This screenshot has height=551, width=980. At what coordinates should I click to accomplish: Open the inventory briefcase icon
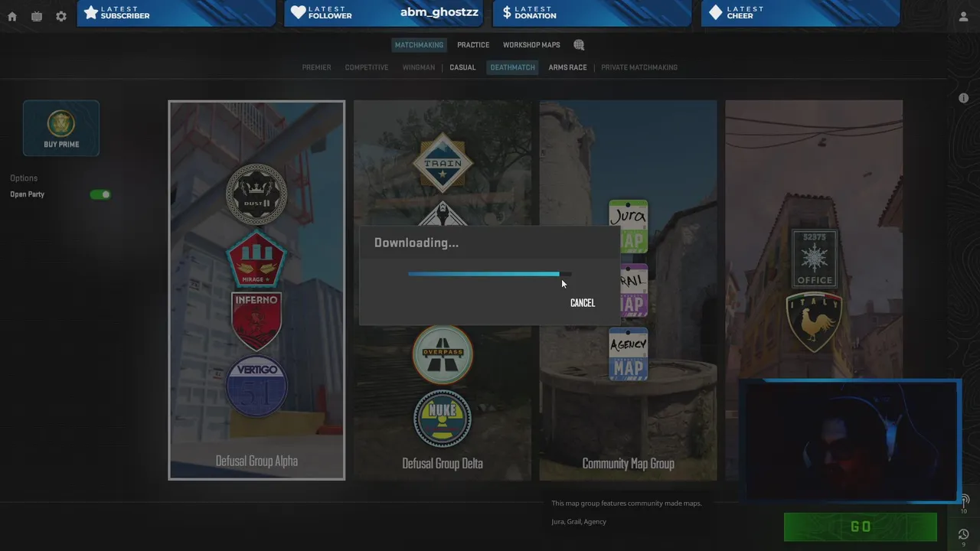[37, 16]
